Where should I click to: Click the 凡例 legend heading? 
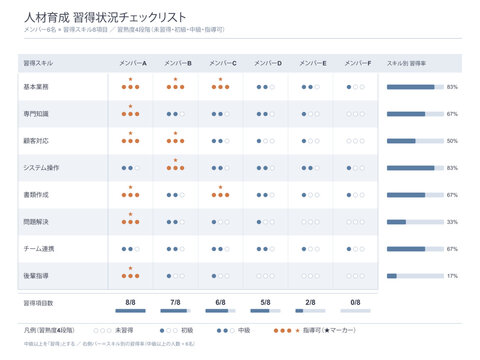point(49,330)
